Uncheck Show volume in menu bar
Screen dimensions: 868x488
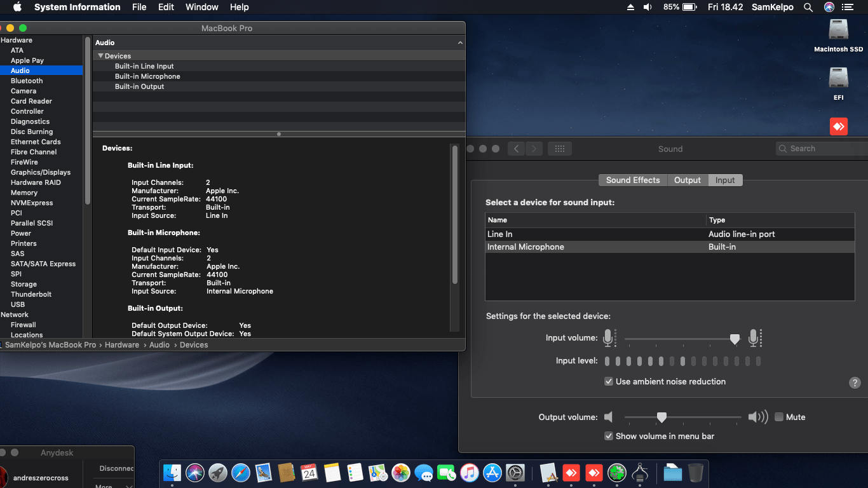click(609, 436)
